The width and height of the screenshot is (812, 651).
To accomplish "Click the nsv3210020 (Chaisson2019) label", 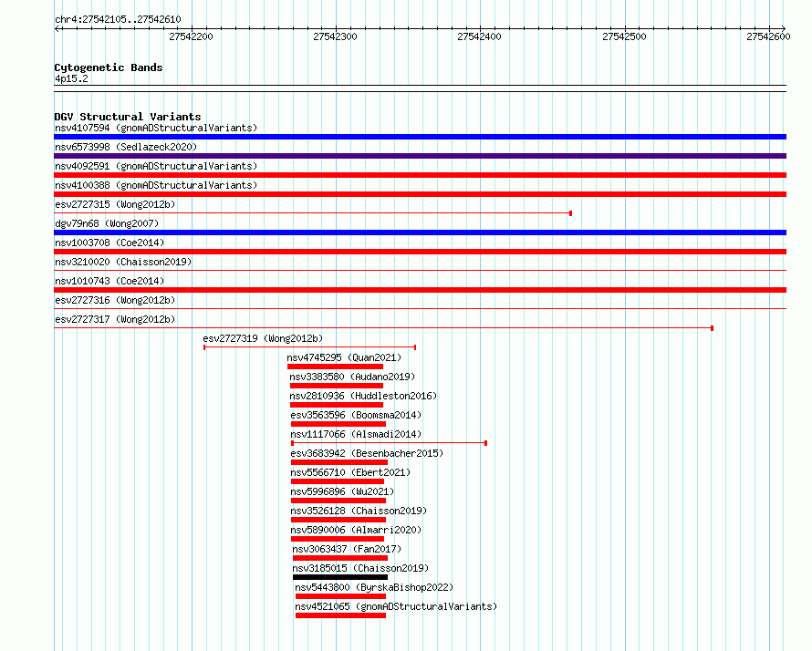I will (123, 262).
